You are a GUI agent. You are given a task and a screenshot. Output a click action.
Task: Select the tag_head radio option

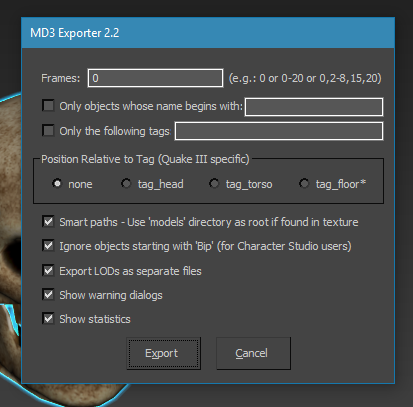point(126,183)
